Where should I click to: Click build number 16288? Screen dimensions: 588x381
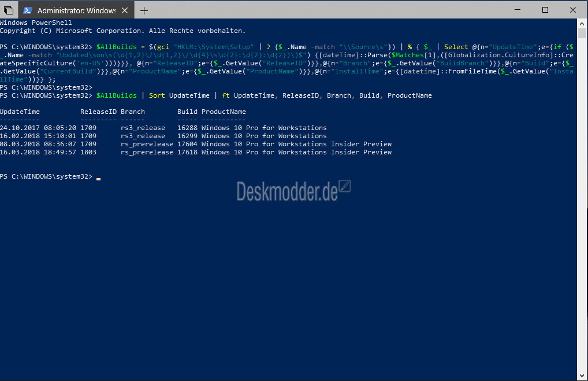(187, 128)
